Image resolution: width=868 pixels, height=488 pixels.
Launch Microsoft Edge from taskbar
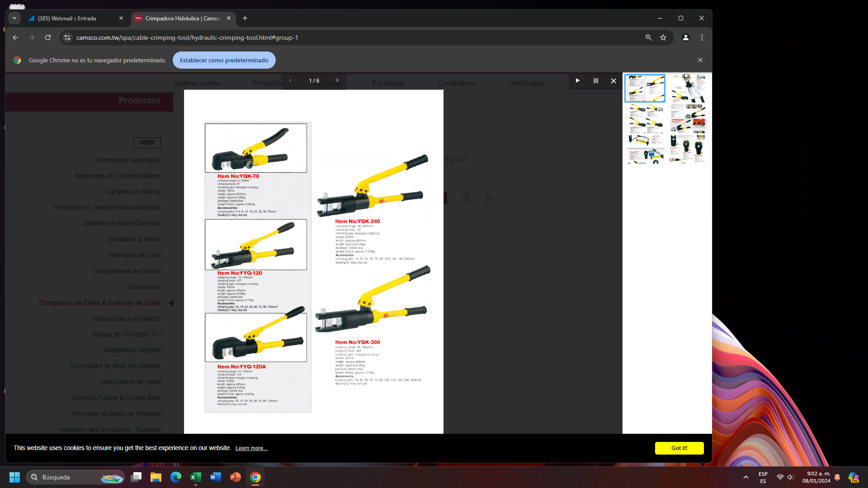point(176,477)
